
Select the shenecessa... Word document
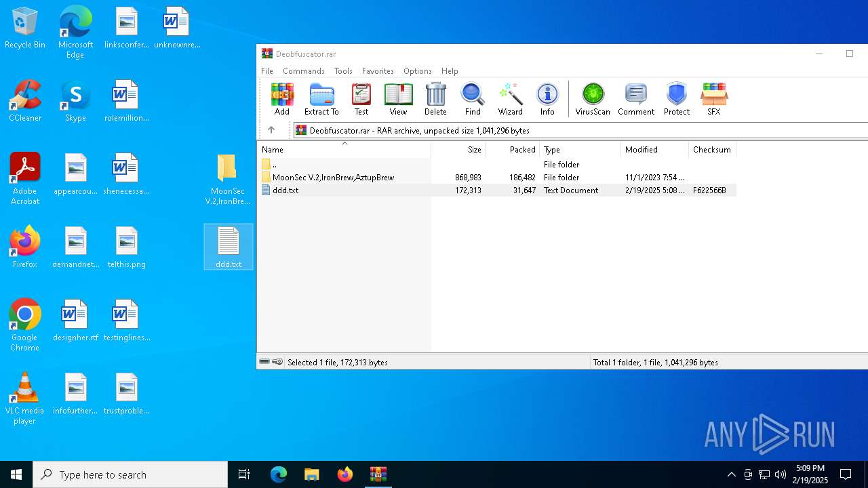click(127, 175)
